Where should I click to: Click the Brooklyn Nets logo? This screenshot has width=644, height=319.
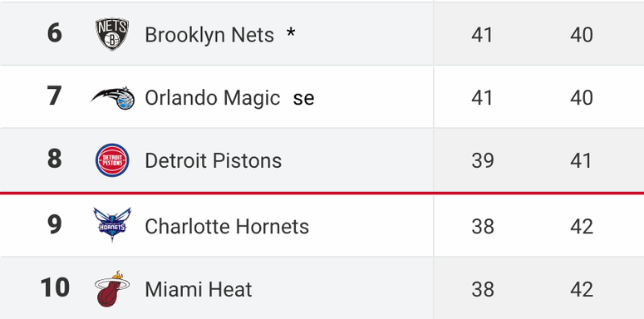[x=112, y=34]
